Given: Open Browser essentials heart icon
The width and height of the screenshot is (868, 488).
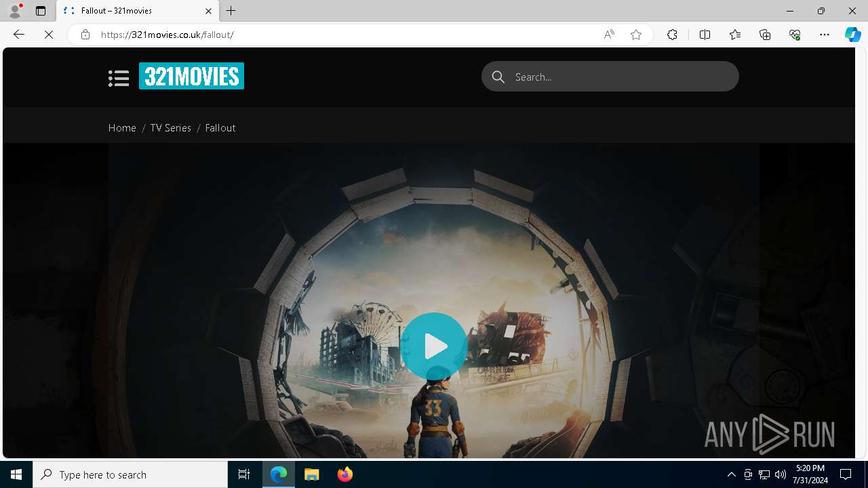Looking at the screenshot, I should coord(795,35).
